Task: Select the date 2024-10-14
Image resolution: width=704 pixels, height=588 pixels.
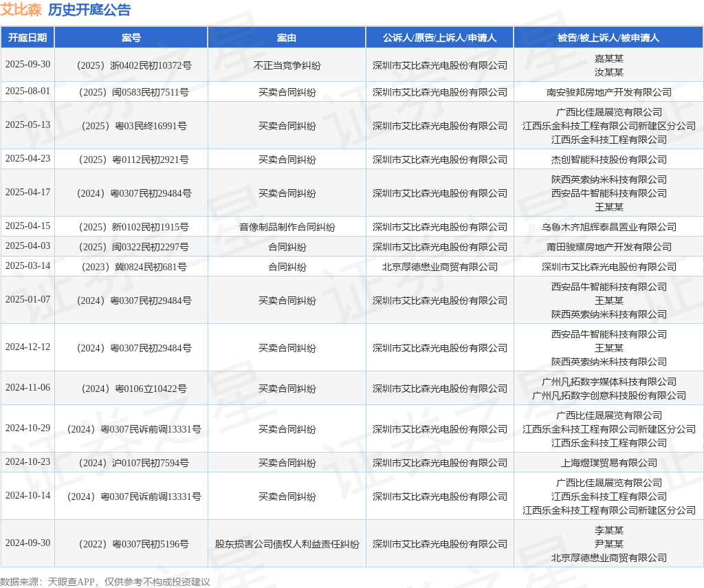Action: pos(27,495)
